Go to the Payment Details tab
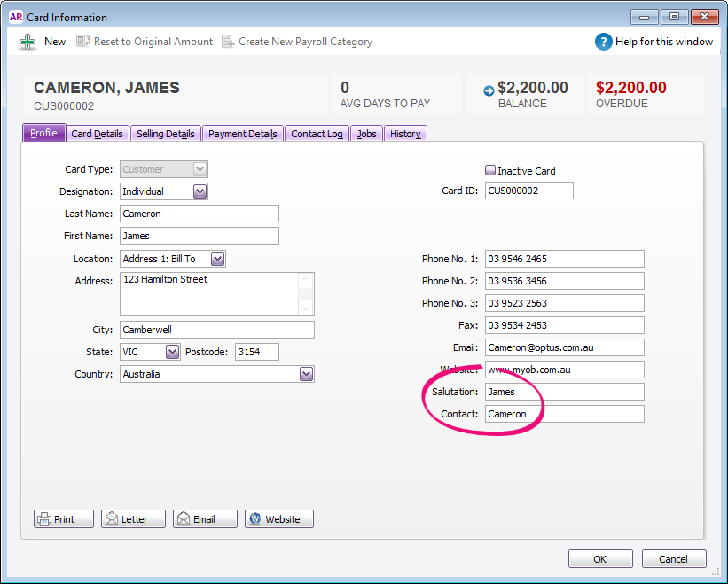This screenshot has height=584, width=728. (x=243, y=134)
